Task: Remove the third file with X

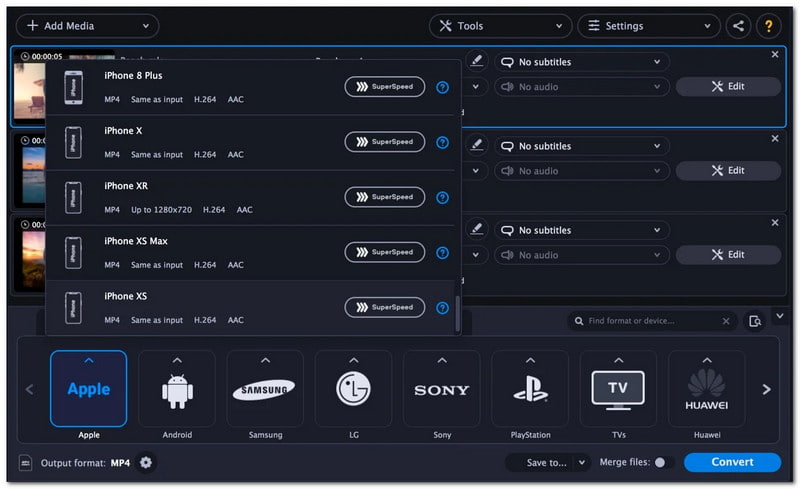Action: [x=774, y=223]
